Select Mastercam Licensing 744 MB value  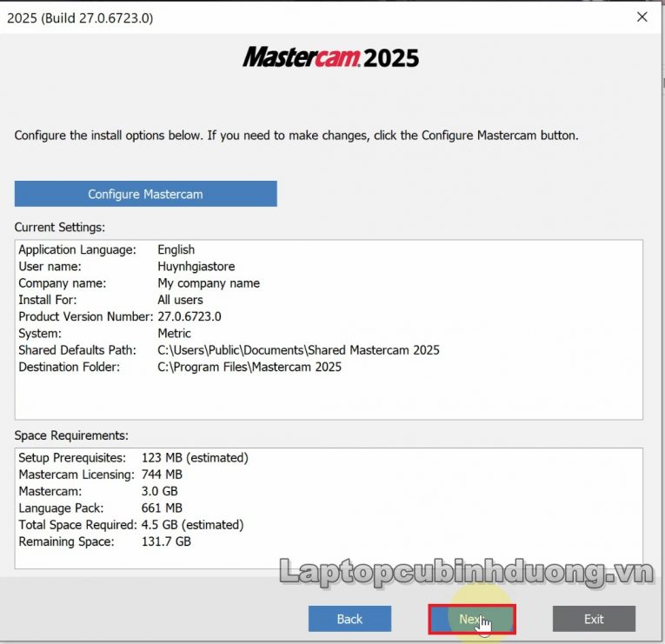coord(162,475)
